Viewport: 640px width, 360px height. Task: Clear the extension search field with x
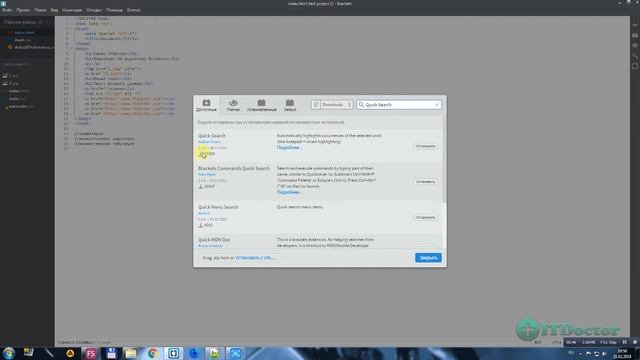(437, 105)
